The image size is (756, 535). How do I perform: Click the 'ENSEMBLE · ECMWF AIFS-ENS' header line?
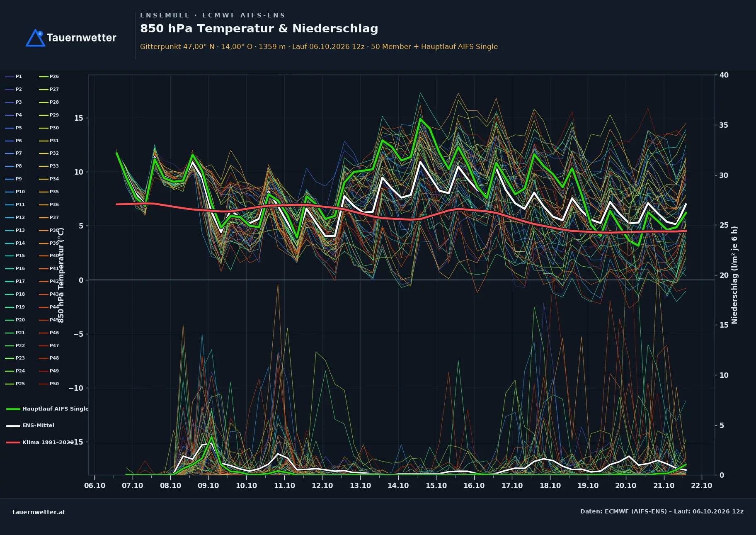(x=213, y=15)
